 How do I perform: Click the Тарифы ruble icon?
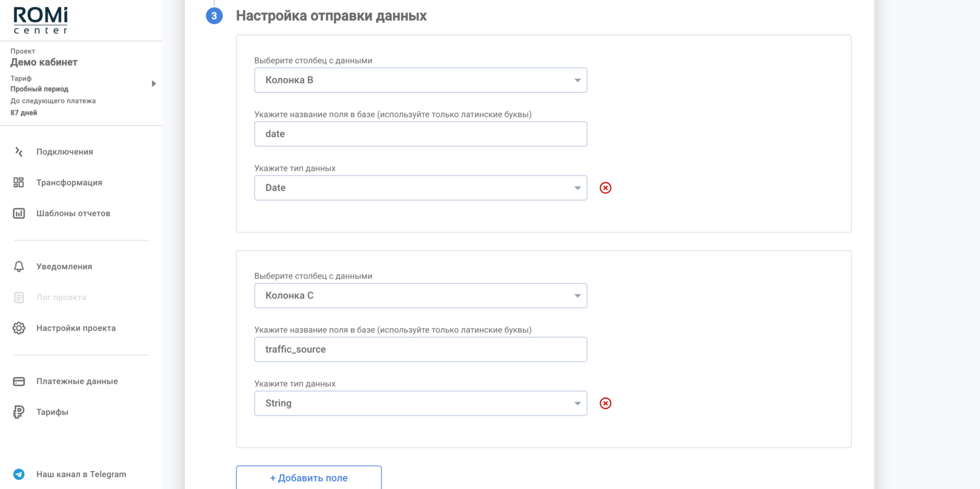(19, 412)
